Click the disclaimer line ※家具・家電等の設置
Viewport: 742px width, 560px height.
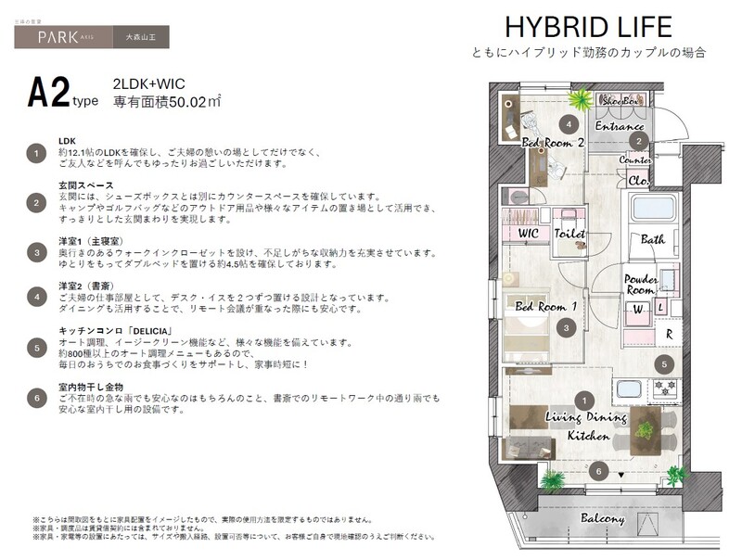[x=234, y=537]
